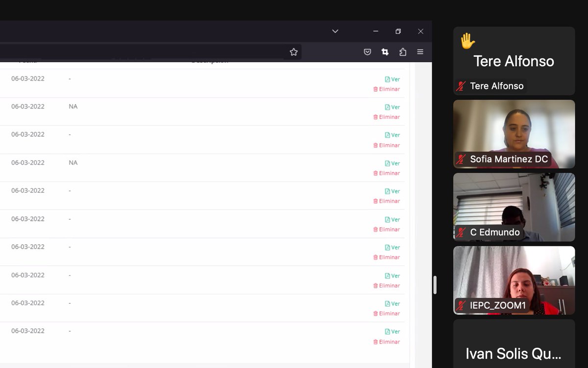The height and width of the screenshot is (368, 588).
Task: Click the first NA description cell
Action: pyautogui.click(x=73, y=106)
